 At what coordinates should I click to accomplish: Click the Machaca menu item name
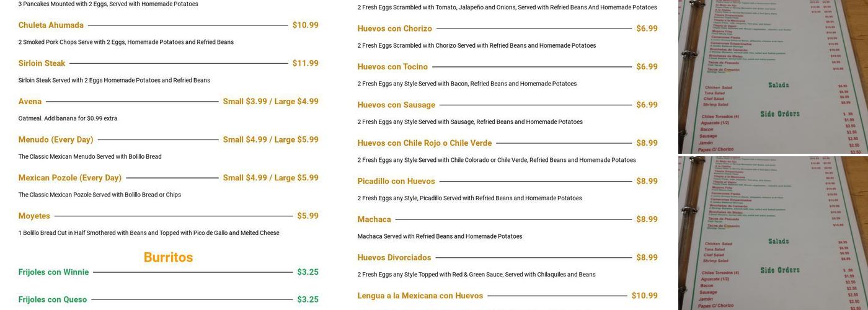pos(374,219)
